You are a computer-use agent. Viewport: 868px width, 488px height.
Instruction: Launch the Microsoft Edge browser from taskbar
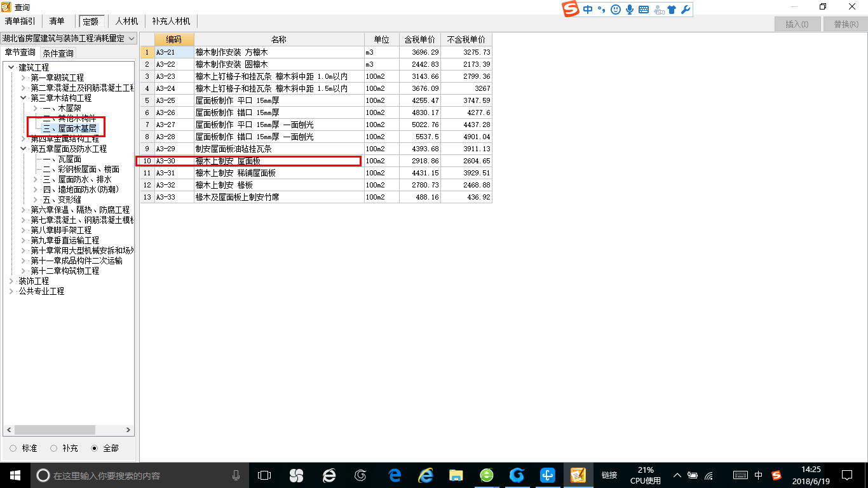[395, 475]
